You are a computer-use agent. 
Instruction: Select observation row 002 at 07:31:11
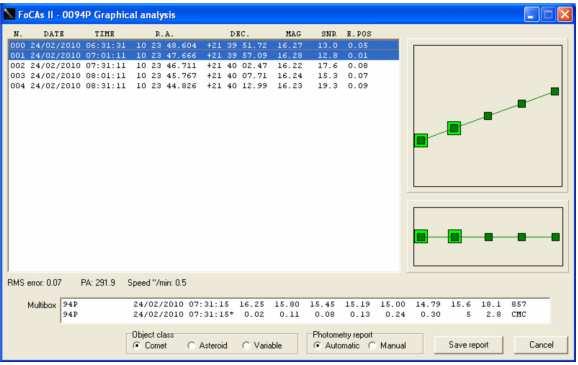[203, 66]
